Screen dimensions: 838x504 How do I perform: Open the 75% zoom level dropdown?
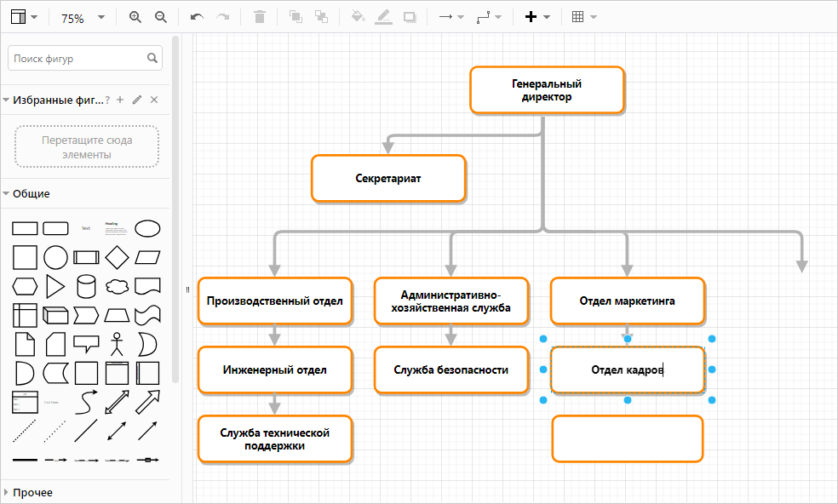83,18
